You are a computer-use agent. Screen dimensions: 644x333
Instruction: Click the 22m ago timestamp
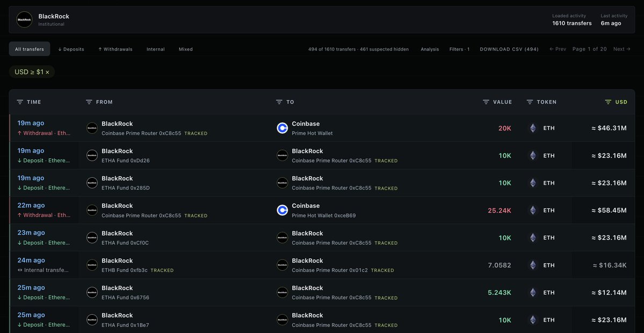(31, 205)
